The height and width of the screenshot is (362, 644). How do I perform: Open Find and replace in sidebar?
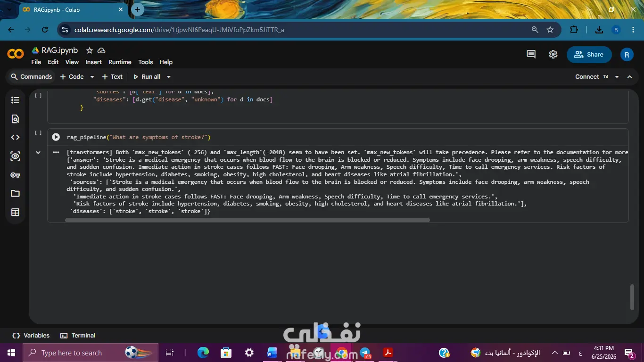(15, 119)
